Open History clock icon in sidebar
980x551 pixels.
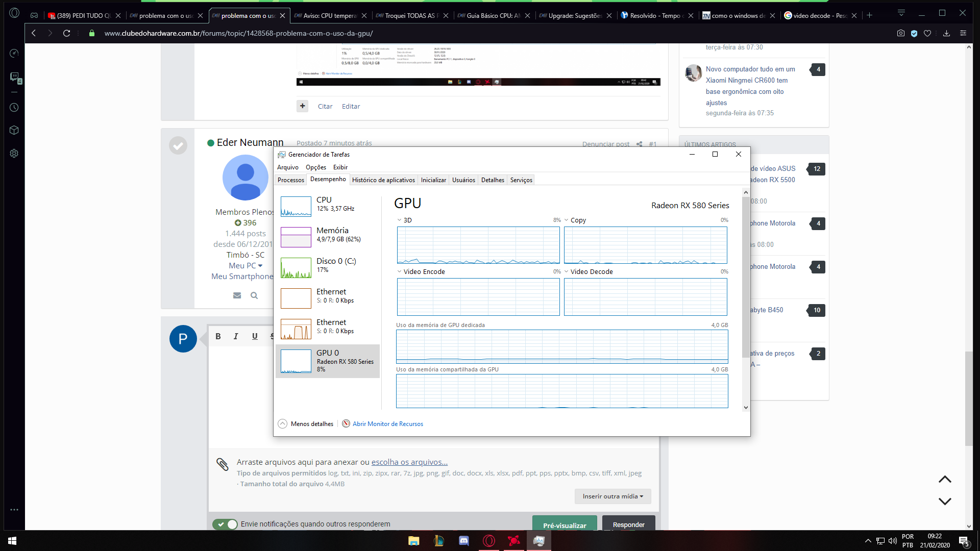pos(14,108)
